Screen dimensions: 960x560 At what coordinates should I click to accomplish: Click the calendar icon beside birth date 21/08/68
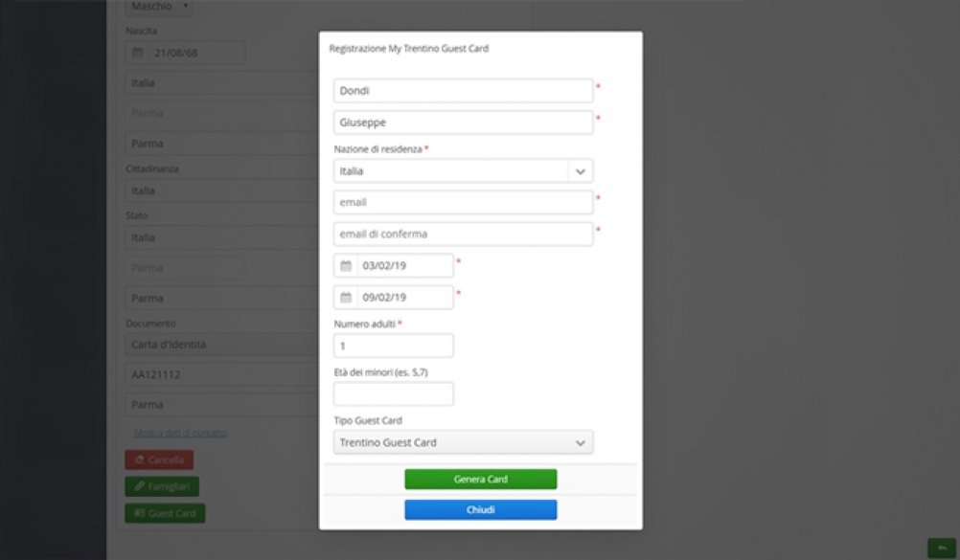[x=138, y=53]
